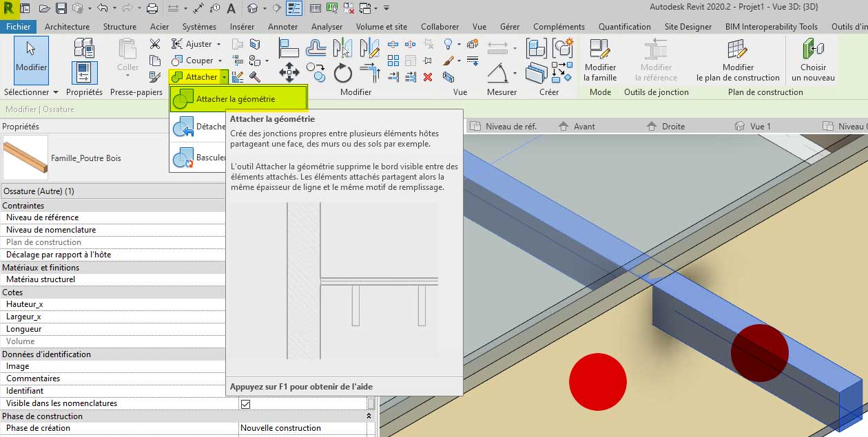
Task: Expand the Sélectionner panel dropdown
Action: (55, 92)
